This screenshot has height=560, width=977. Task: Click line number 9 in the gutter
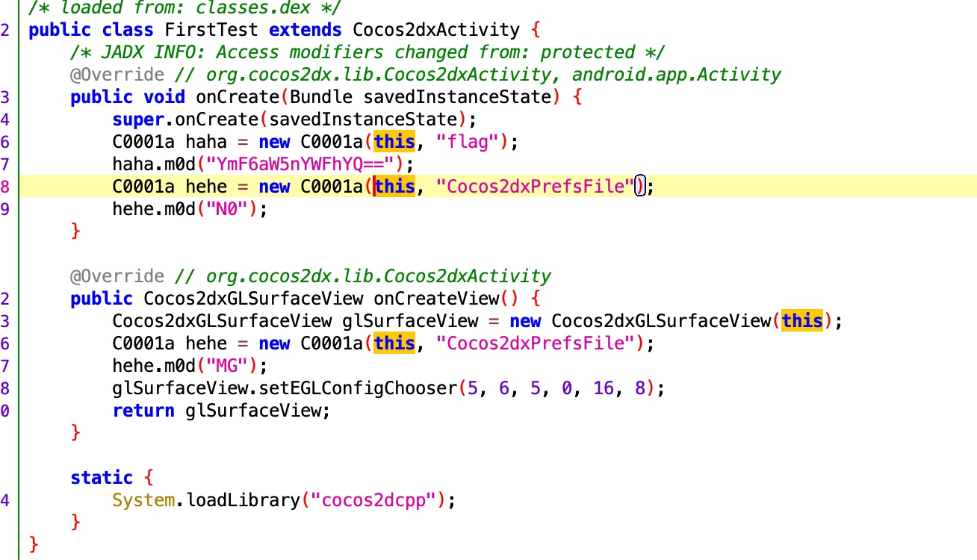[x=6, y=209]
